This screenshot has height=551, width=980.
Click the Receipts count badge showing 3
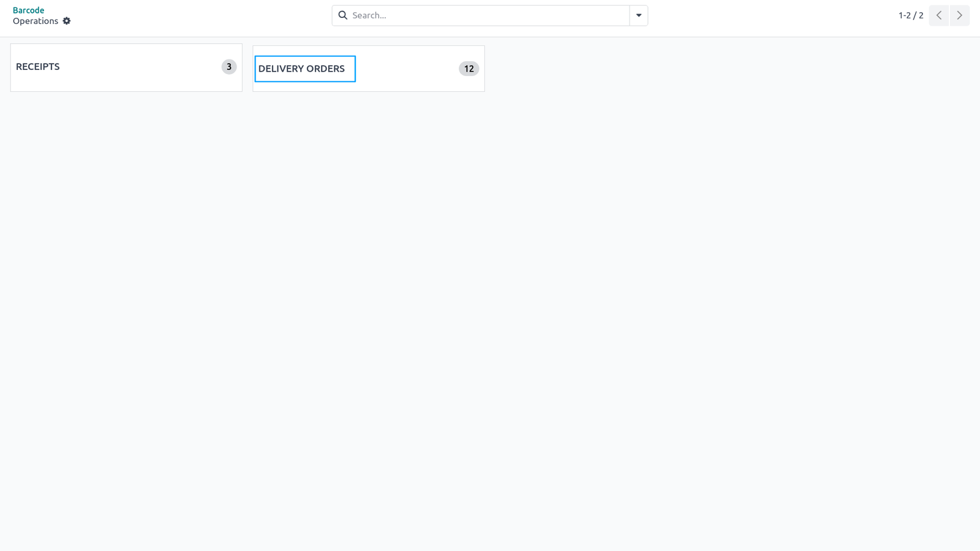pos(229,67)
